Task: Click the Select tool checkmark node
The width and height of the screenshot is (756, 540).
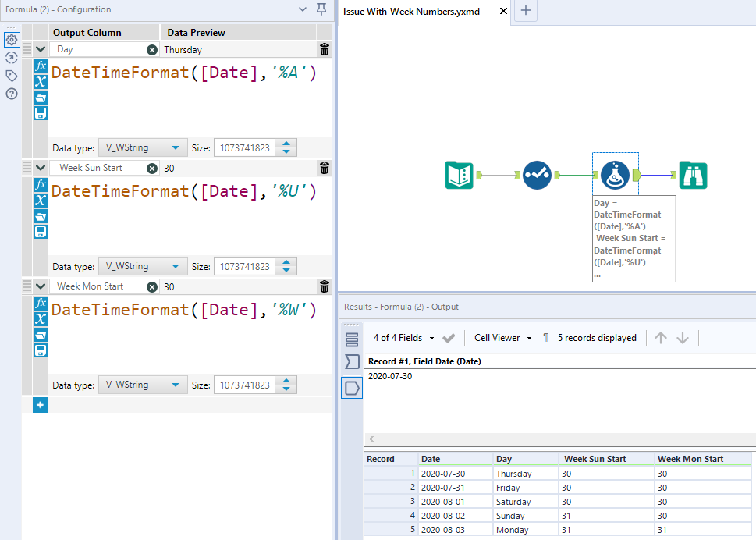Action: [537, 175]
